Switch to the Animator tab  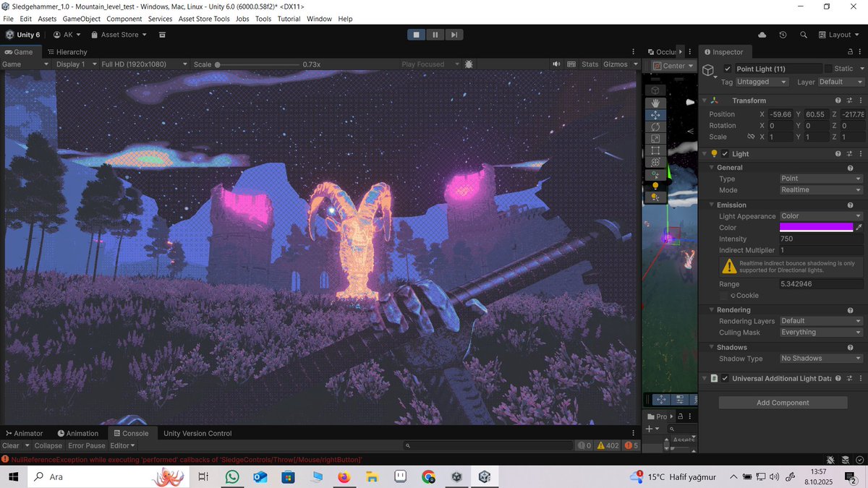pos(24,434)
